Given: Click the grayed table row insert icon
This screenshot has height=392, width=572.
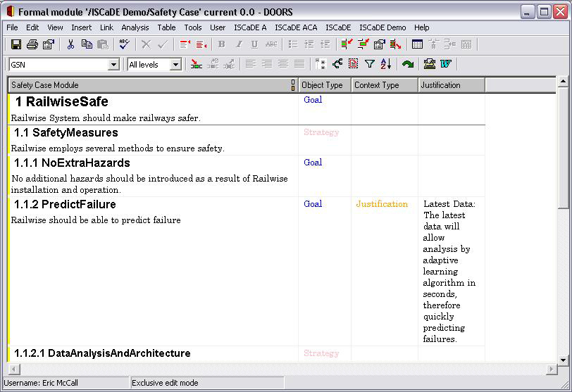Looking at the screenshot, I should pos(433,44).
